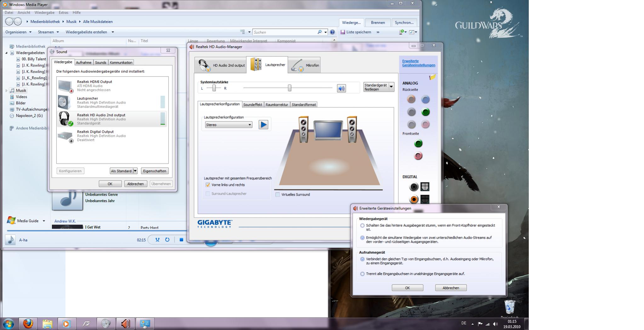Click Abbrechen in Erweiterte Geräteeinstellungen dialog

451,288
